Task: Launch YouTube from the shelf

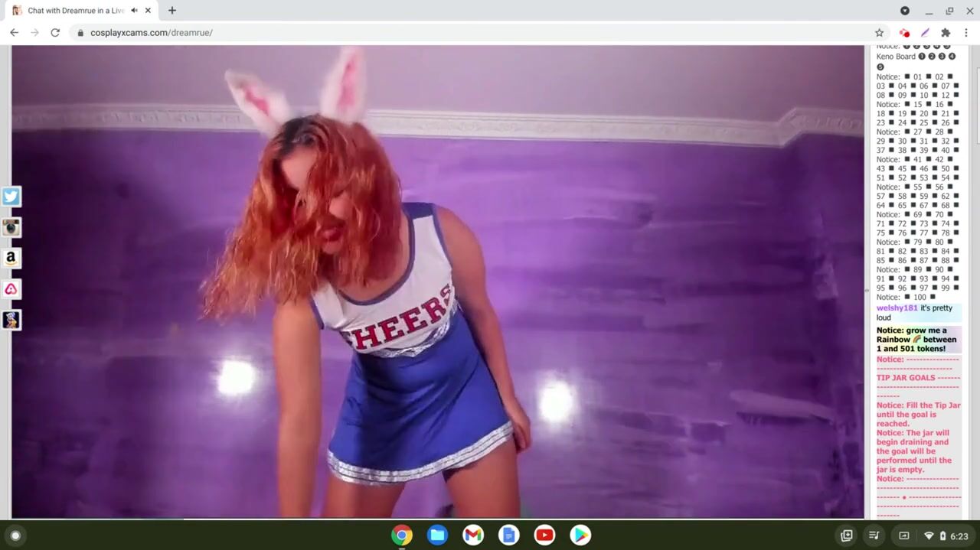Action: (544, 535)
